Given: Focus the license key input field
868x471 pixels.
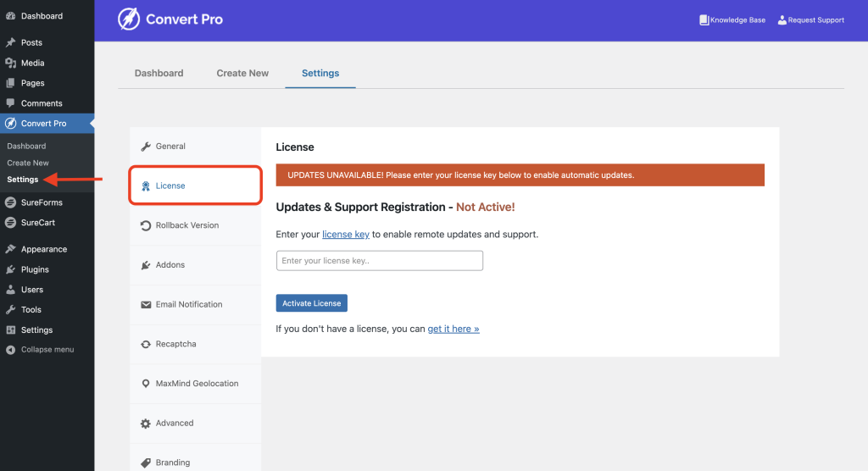Looking at the screenshot, I should [x=380, y=261].
